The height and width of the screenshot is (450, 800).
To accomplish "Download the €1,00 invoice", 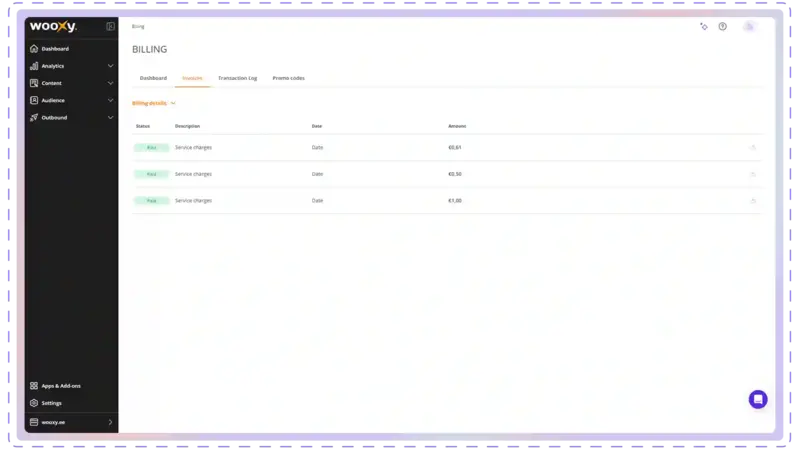I will 752,200.
